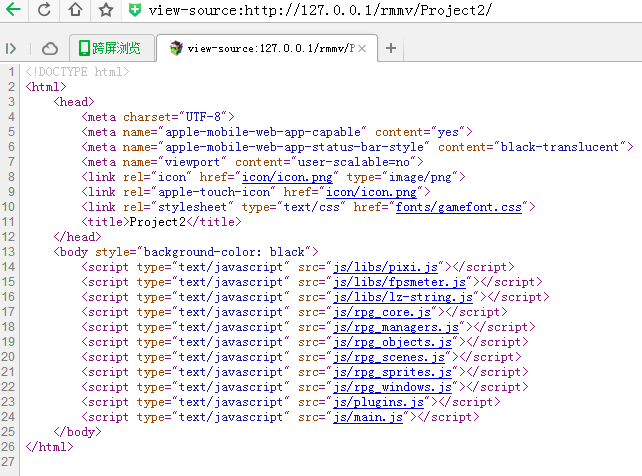Click the cloud icon in the tab bar
This screenshot has width=642, height=476.
(50, 48)
